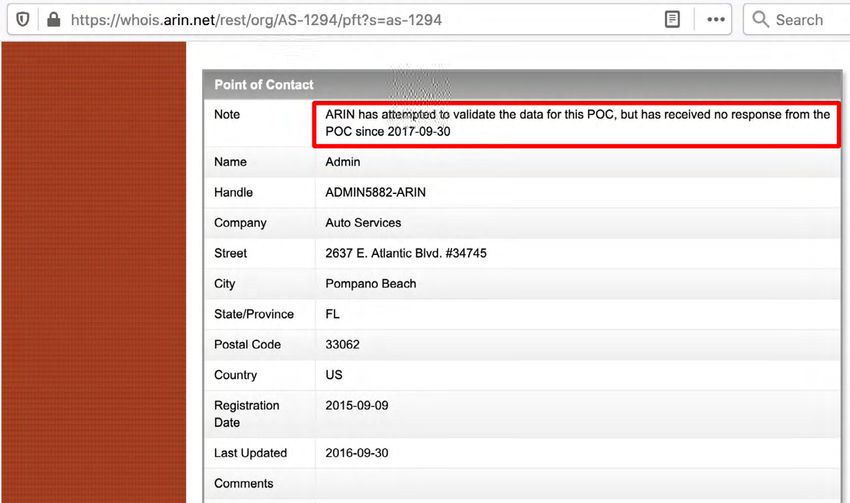Click the magnifier icon in search box

pos(760,20)
